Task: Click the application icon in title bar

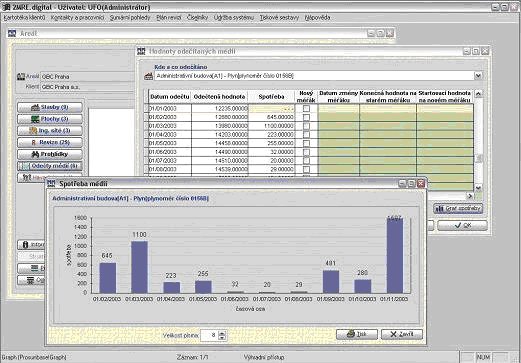Action: [6, 7]
